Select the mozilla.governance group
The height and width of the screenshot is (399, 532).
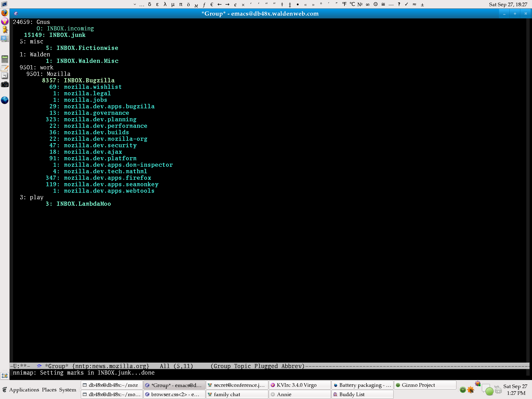pos(96,113)
